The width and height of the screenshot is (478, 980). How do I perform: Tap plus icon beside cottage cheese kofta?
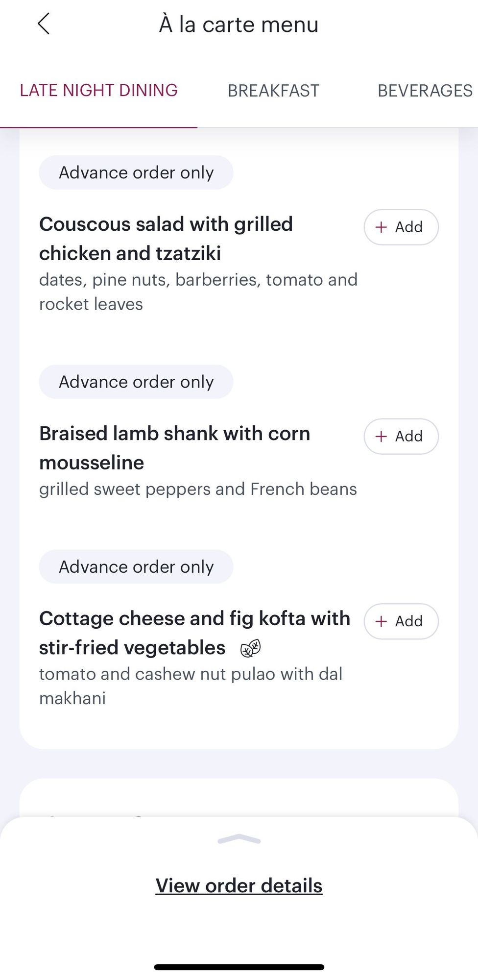(381, 621)
